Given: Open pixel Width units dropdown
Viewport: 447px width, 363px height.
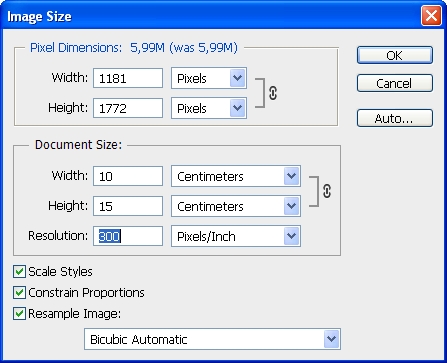Looking at the screenshot, I should (209, 78).
